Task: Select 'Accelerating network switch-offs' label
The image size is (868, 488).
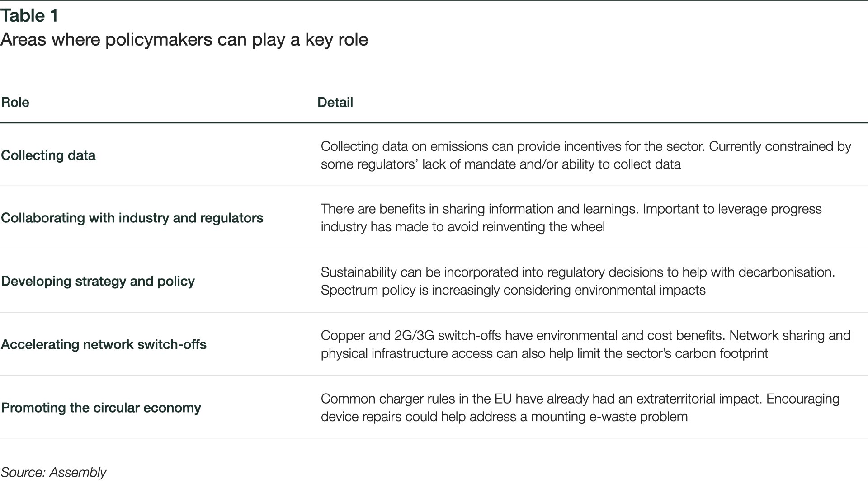Action: pyautogui.click(x=104, y=344)
